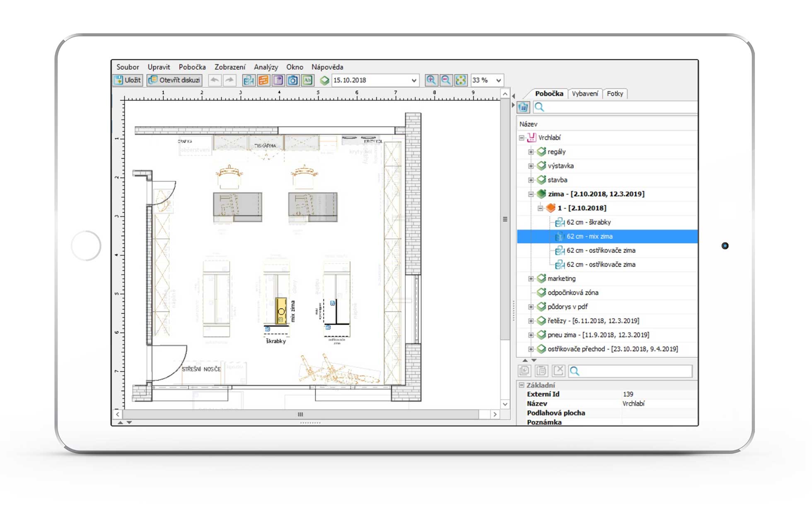Click the zoom out magnifier icon

tap(446, 80)
